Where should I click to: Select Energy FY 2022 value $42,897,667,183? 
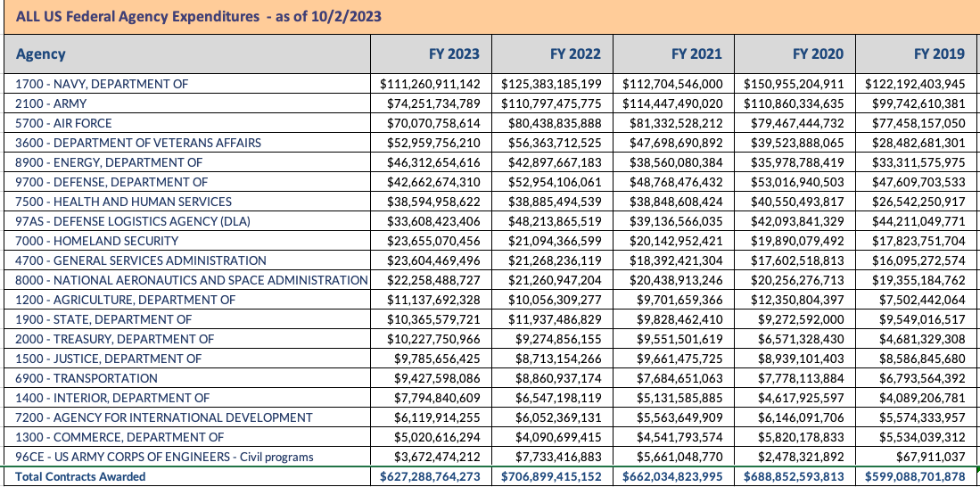point(555,162)
